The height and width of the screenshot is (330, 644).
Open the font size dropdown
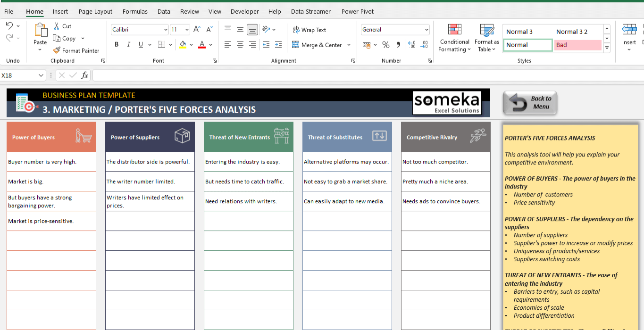pyautogui.click(x=186, y=29)
